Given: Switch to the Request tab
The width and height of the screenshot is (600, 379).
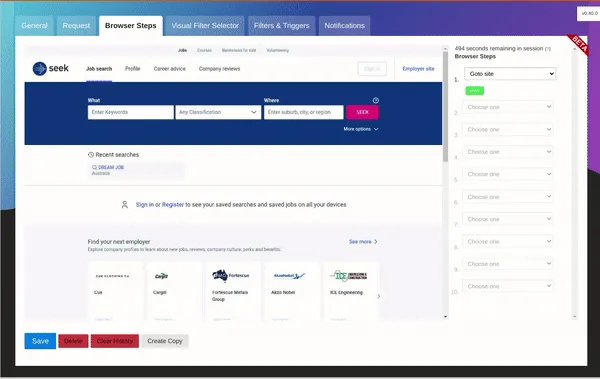Looking at the screenshot, I should [76, 26].
